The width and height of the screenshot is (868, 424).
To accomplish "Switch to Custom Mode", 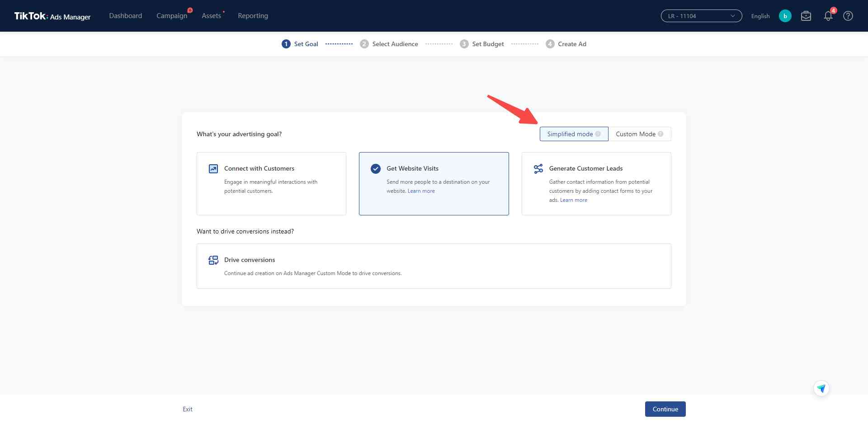I will 639,134.
